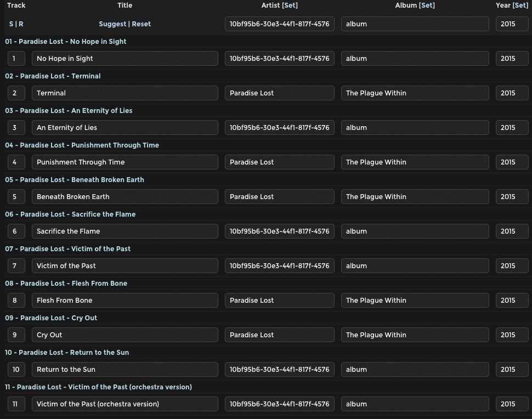Viewport: 532px width, 419px height.
Task: Select the Terminal track artist field
Action: [x=279, y=93]
